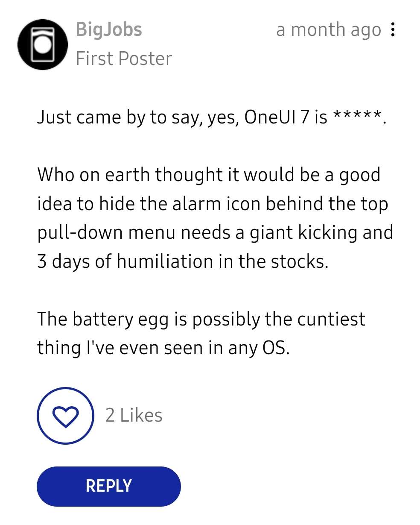Click the 'OneUI 7' text in post

277,117
